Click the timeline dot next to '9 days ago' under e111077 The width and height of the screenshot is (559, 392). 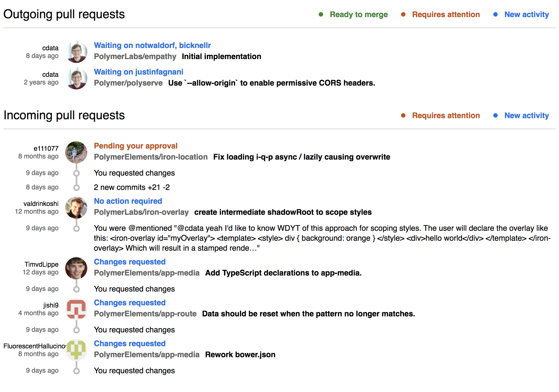(x=76, y=173)
